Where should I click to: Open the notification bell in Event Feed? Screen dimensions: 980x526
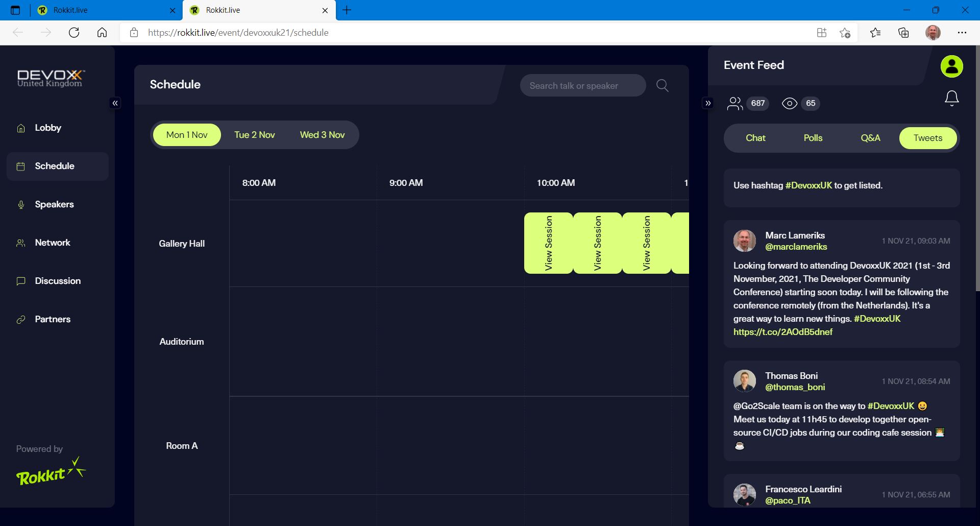[951, 98]
